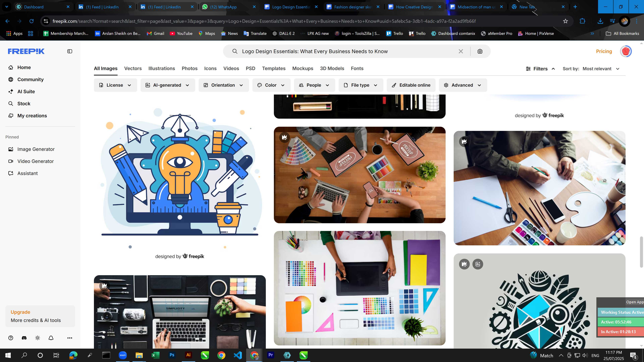The width and height of the screenshot is (644, 362).
Task: Select the Mockups tab
Action: [x=303, y=68]
